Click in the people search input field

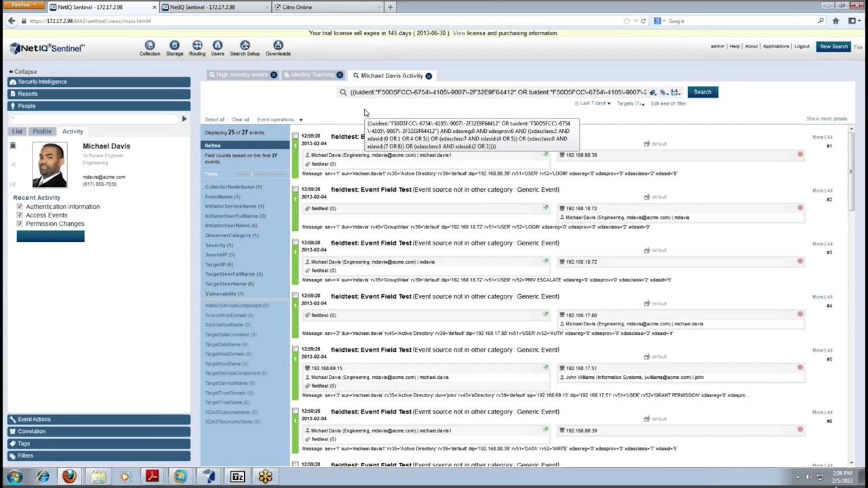pyautogui.click(x=94, y=119)
